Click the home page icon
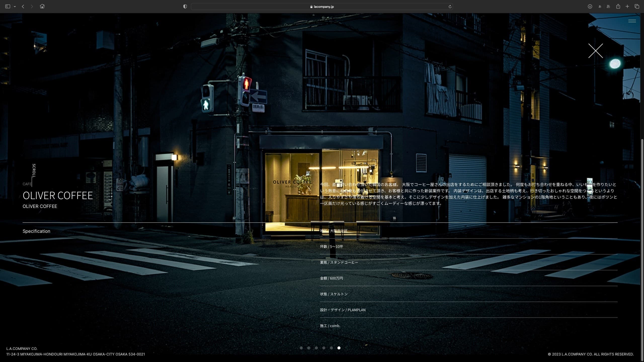 [42, 7]
